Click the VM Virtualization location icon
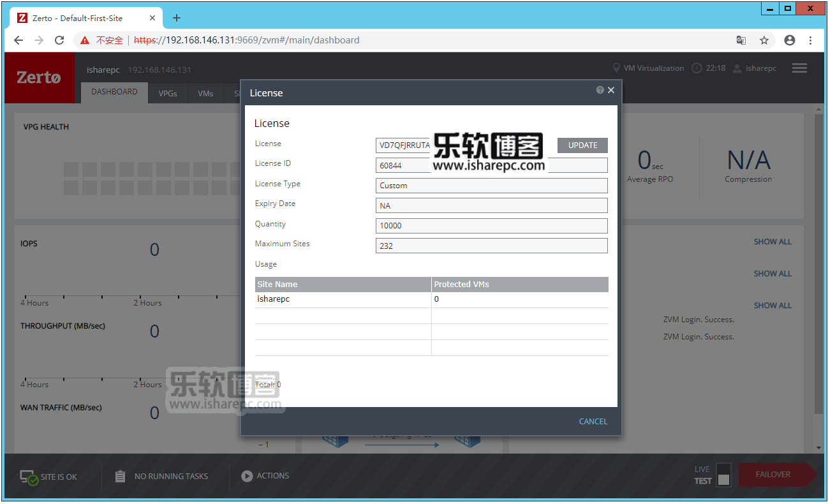 tap(616, 68)
